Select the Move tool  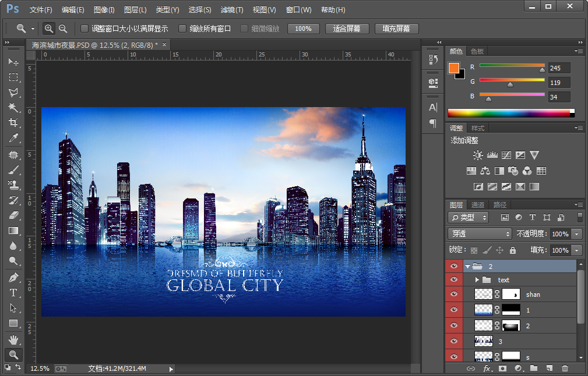[13, 62]
